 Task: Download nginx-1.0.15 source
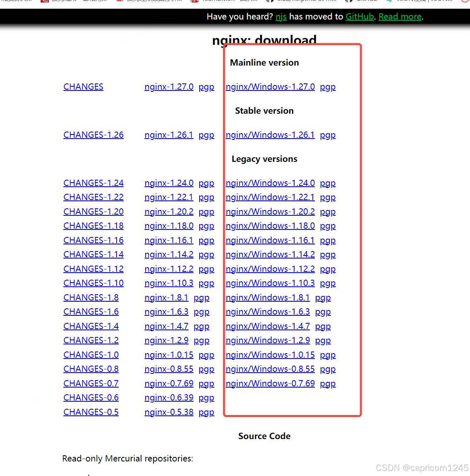coord(169,355)
